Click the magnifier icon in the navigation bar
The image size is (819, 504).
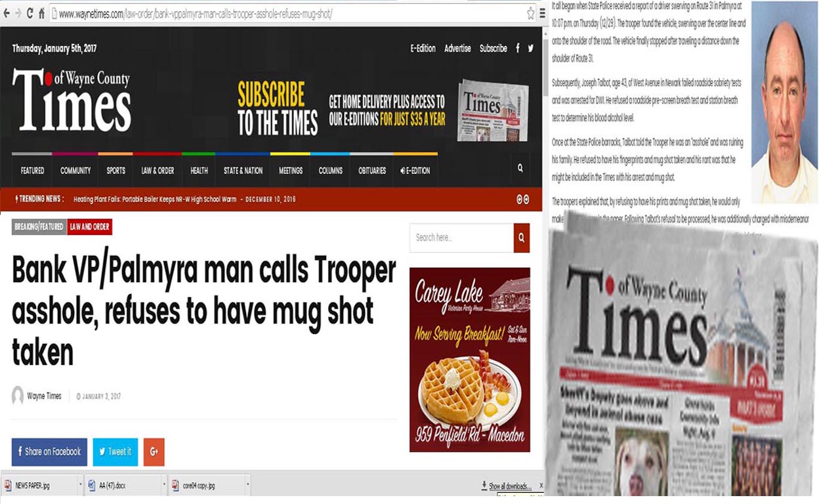520,169
